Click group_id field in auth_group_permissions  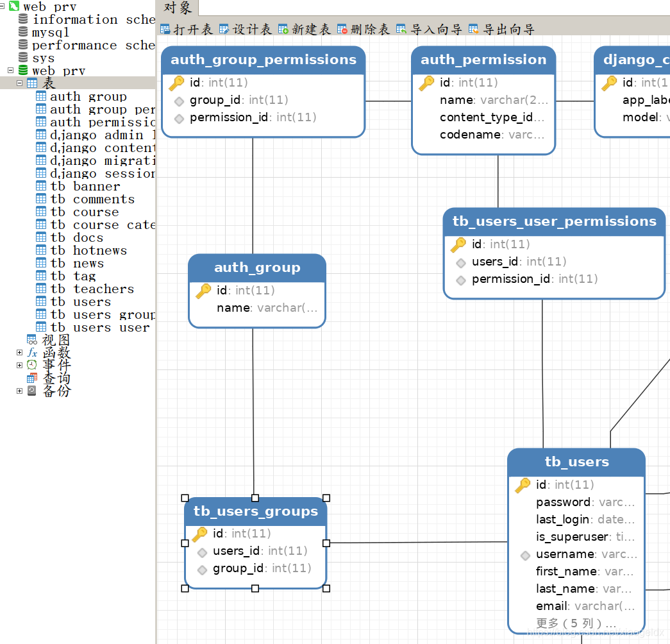(239, 100)
